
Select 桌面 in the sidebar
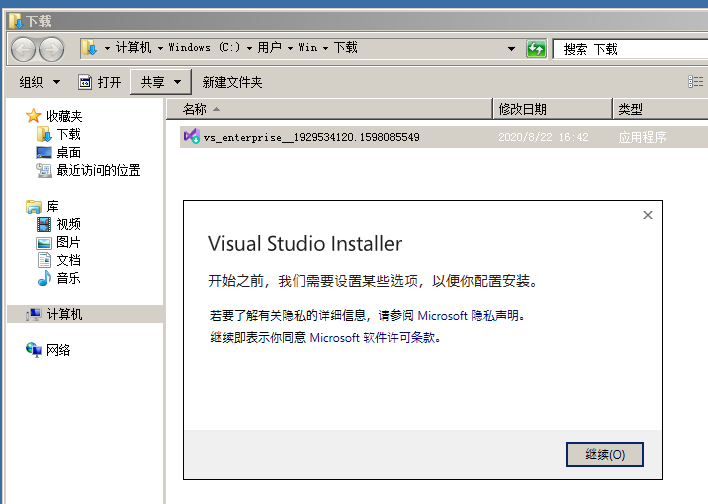69,152
